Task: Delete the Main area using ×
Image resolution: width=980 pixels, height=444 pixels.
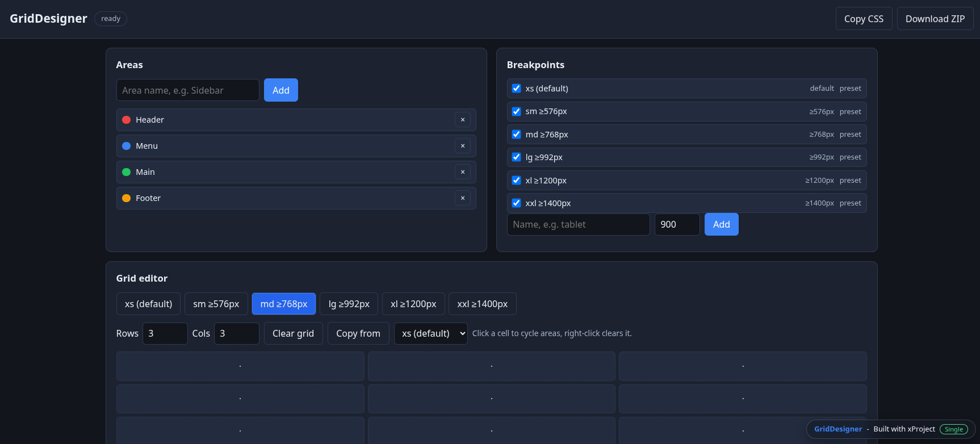Action: click(463, 172)
